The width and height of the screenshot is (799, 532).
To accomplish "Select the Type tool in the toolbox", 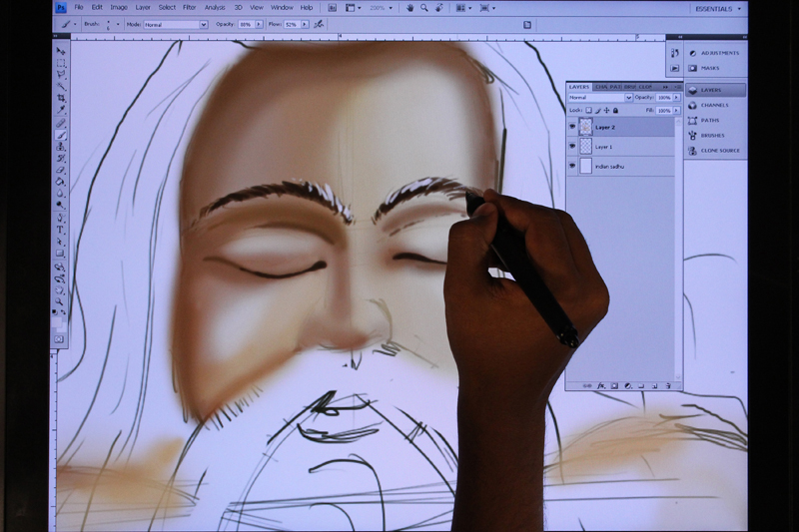I will (x=61, y=230).
